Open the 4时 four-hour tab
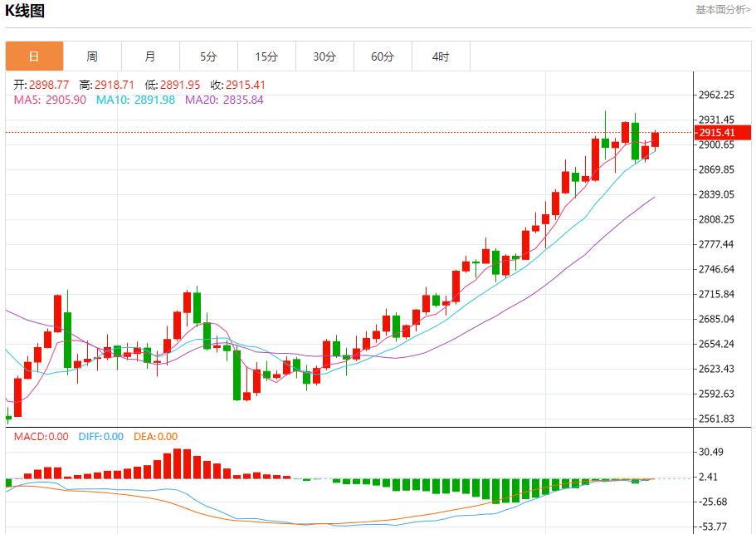756x534 pixels. click(x=441, y=56)
